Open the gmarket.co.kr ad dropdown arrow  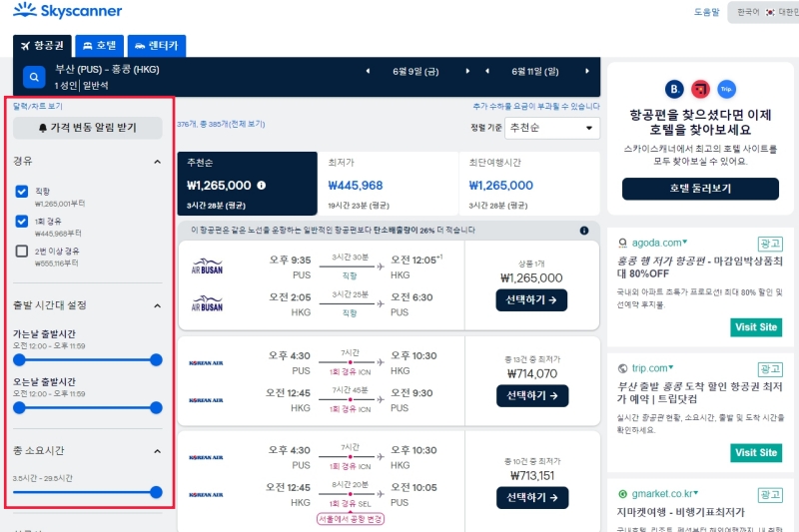[695, 493]
